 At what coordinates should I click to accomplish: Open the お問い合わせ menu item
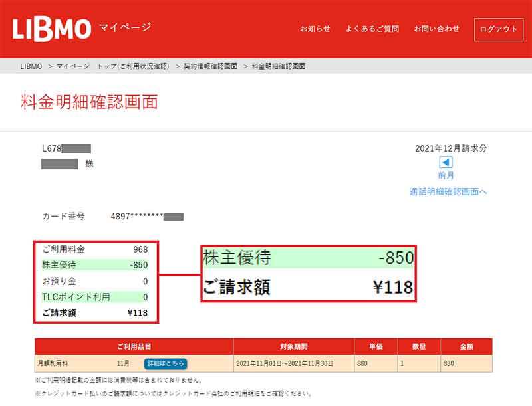coord(437,29)
